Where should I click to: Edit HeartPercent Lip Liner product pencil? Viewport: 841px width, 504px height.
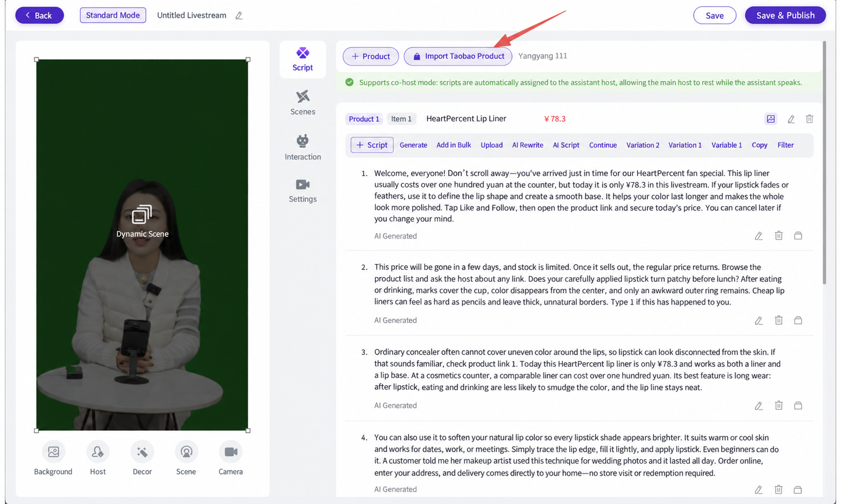(791, 119)
